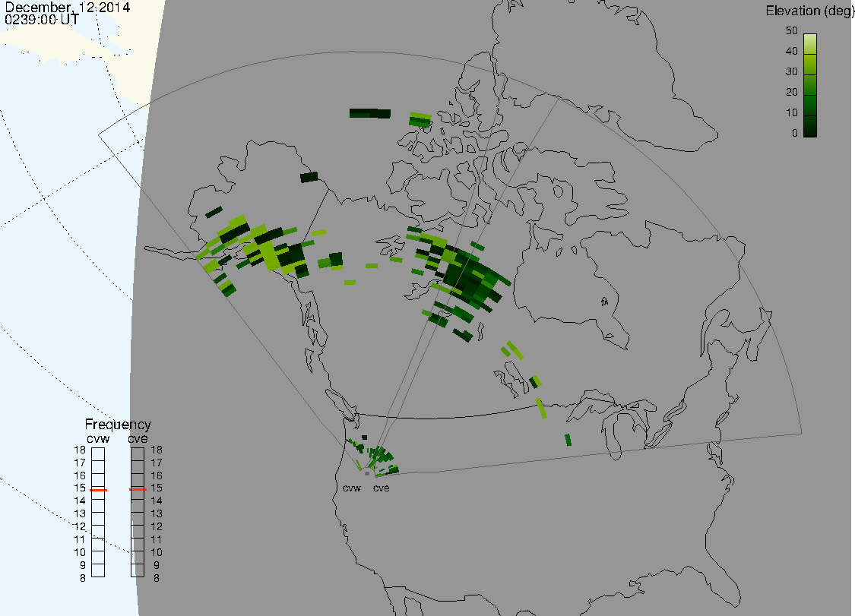This screenshot has height=616, width=855.
Task: Click the gray radar station dot on map
Action: pos(367,474)
